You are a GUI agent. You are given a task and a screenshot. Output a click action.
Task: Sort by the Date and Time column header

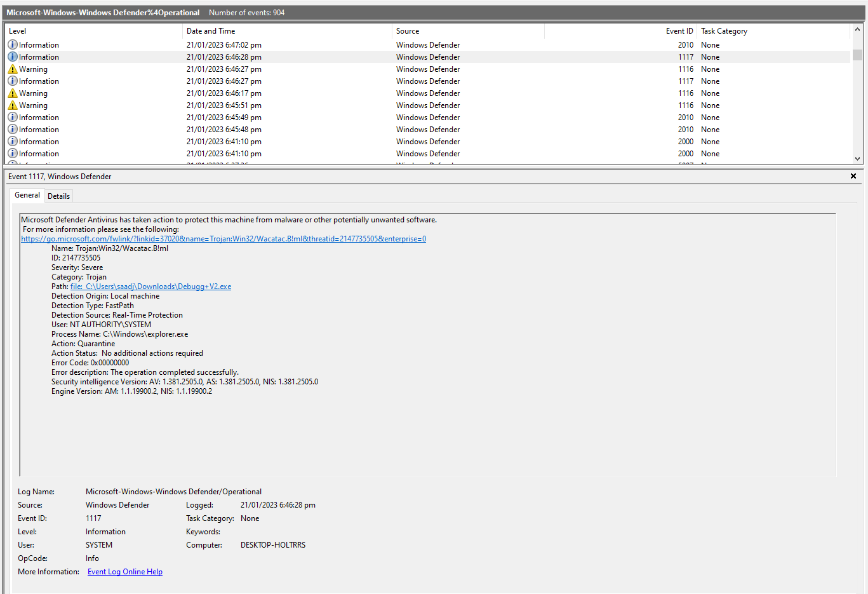(x=287, y=31)
